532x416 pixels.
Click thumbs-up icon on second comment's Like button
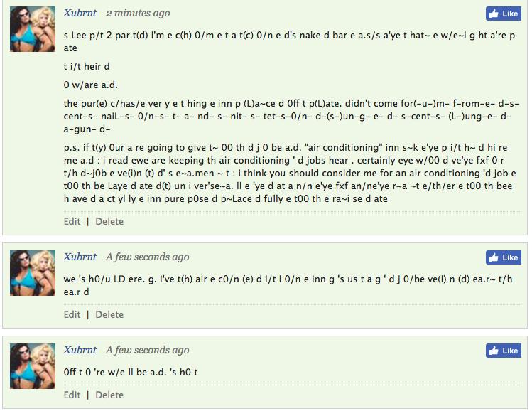point(494,257)
